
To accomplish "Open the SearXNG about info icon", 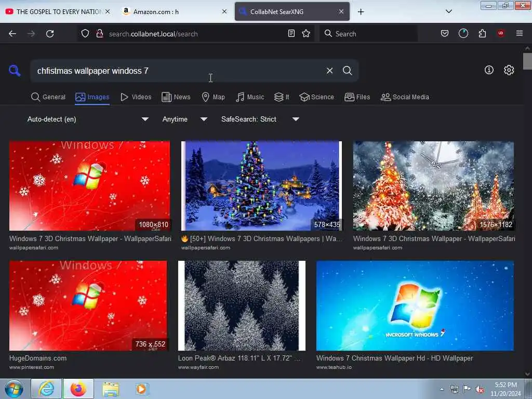I will pyautogui.click(x=489, y=70).
